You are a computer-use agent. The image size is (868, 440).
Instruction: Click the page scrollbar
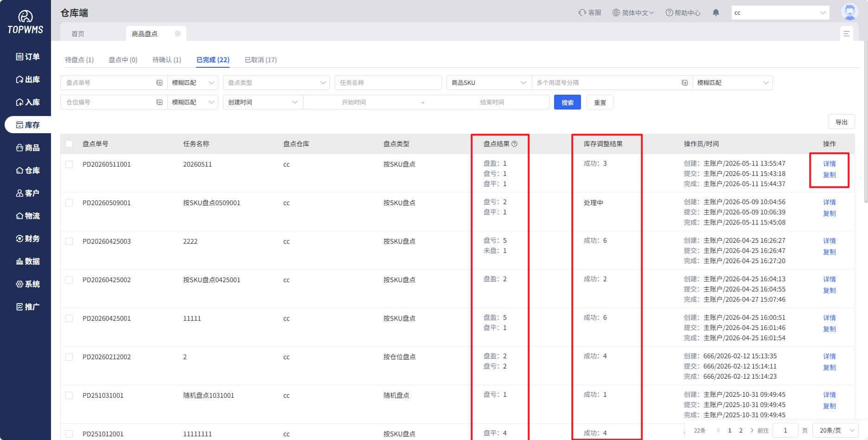866,122
